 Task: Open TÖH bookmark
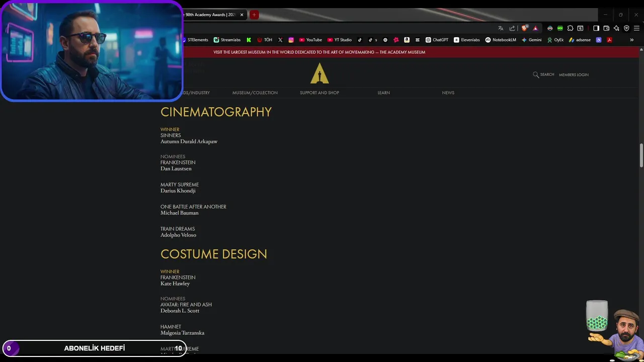point(265,40)
